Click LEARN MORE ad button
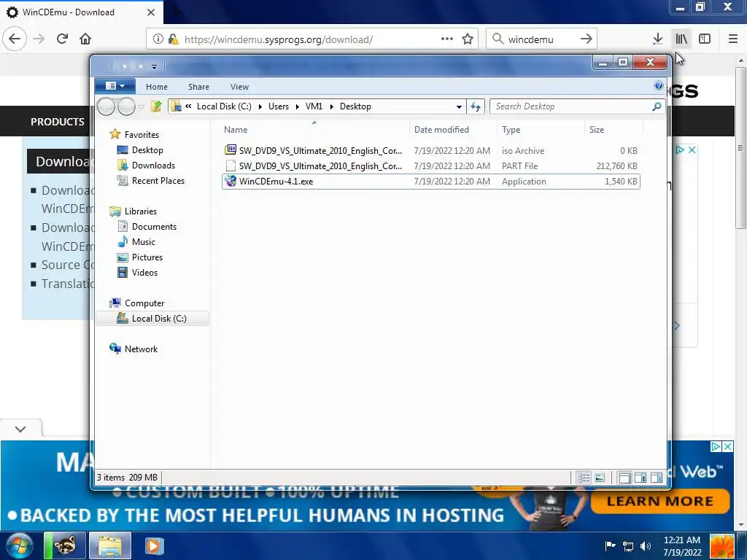 tap(659, 501)
